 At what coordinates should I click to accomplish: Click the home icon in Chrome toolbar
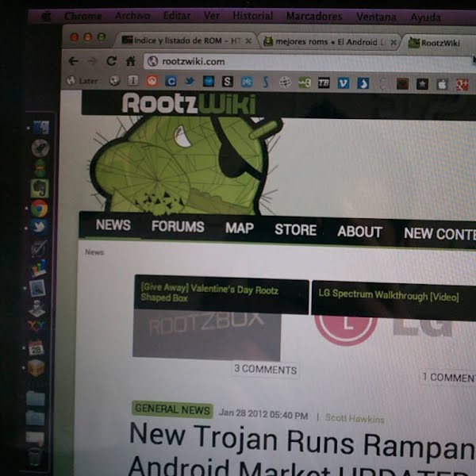[x=130, y=61]
